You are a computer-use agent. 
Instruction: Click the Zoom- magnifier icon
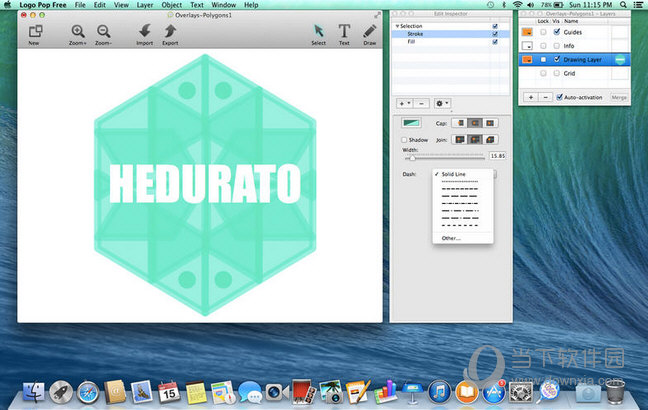point(103,31)
